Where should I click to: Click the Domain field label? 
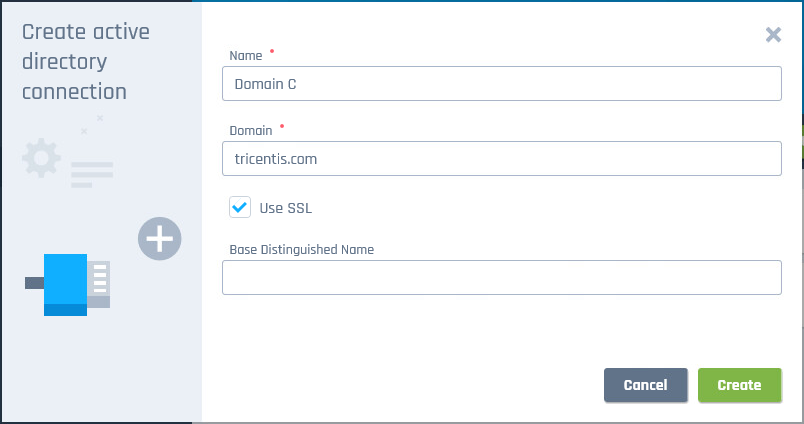[x=251, y=130]
